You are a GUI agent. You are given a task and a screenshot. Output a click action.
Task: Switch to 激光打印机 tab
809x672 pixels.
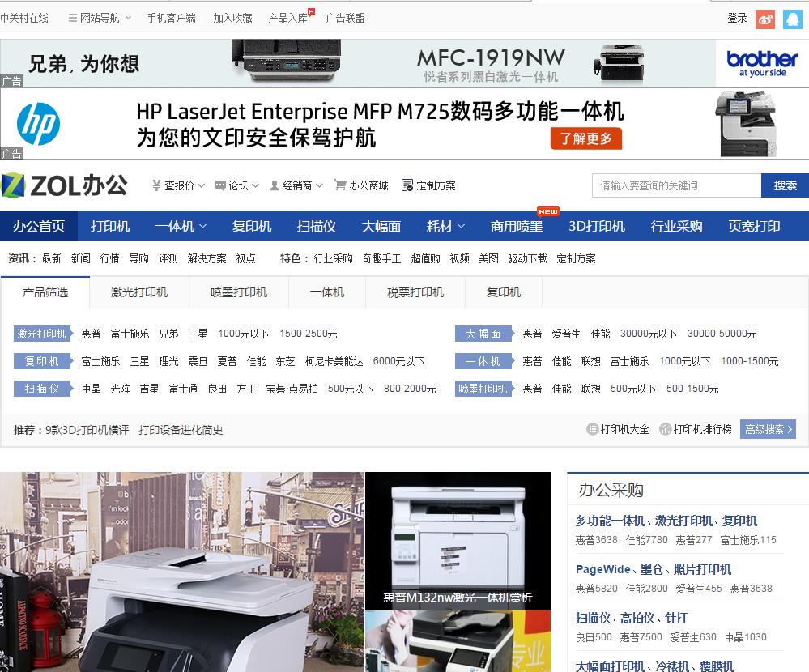[139, 292]
